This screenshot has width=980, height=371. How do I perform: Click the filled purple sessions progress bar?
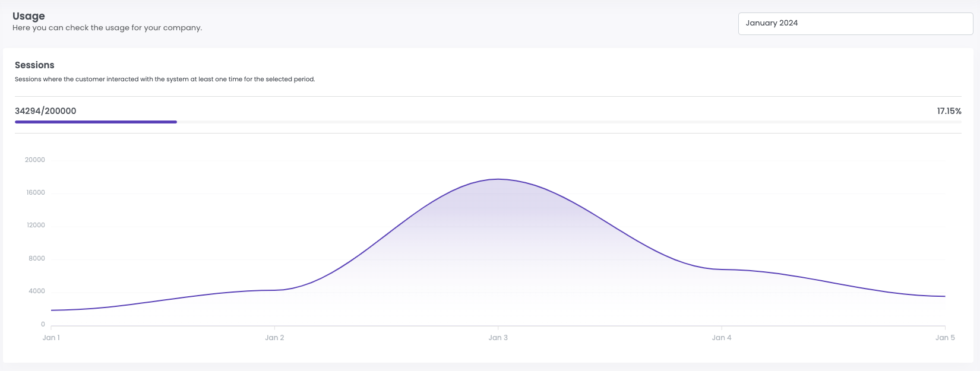click(96, 122)
